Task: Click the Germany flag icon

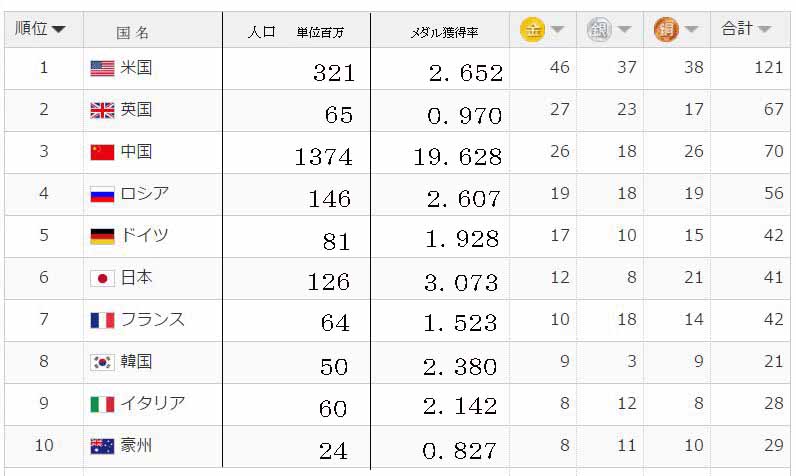Action: (102, 236)
